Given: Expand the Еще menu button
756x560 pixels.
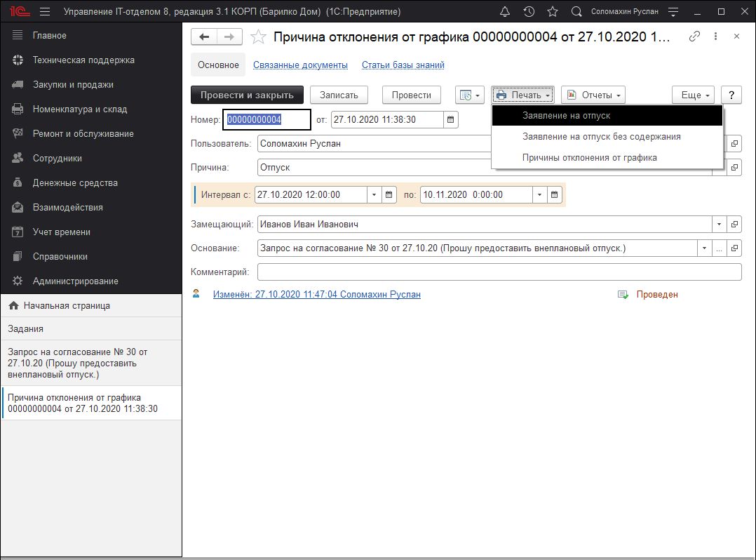Looking at the screenshot, I should coord(693,95).
